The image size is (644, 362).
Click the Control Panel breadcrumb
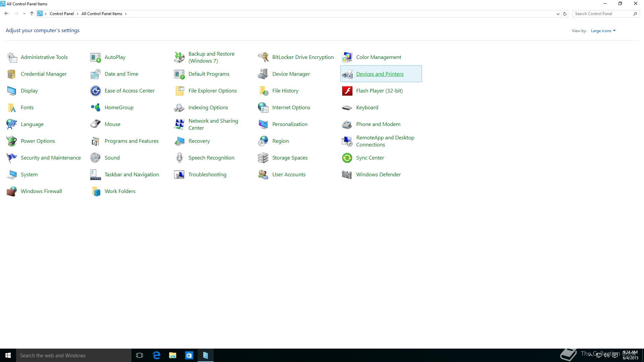62,14
